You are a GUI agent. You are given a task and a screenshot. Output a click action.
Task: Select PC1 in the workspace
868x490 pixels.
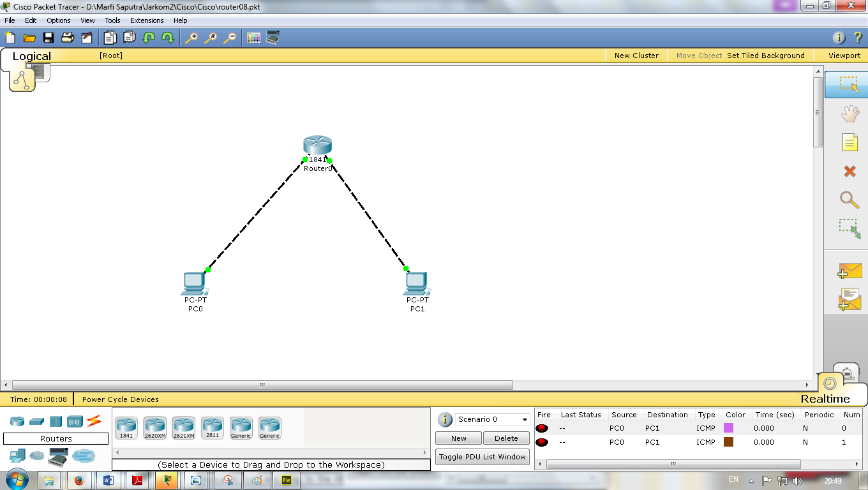pos(416,283)
